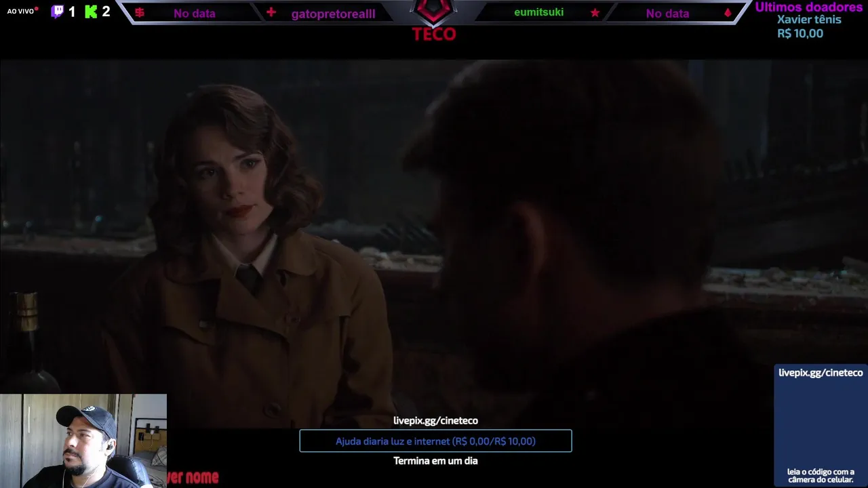Image resolution: width=868 pixels, height=488 pixels.
Task: Click the Kick viewer count 2
Action: (x=106, y=12)
